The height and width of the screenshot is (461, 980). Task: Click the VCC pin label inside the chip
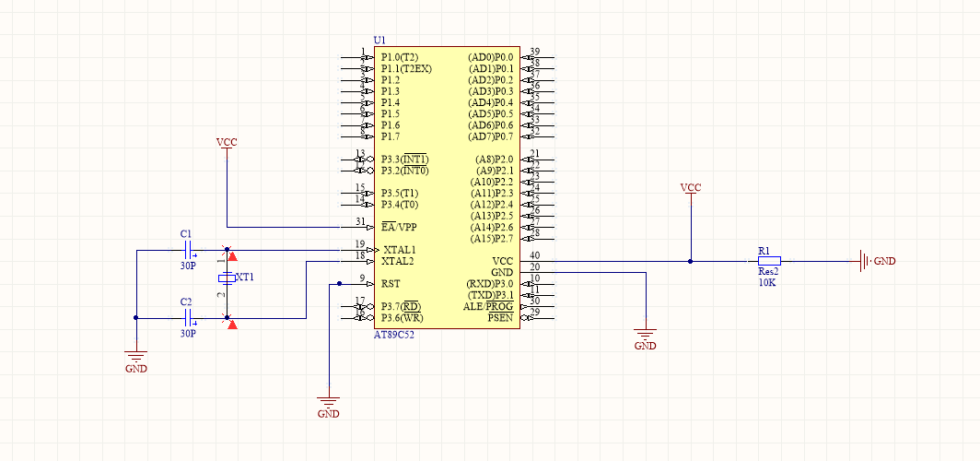point(503,261)
